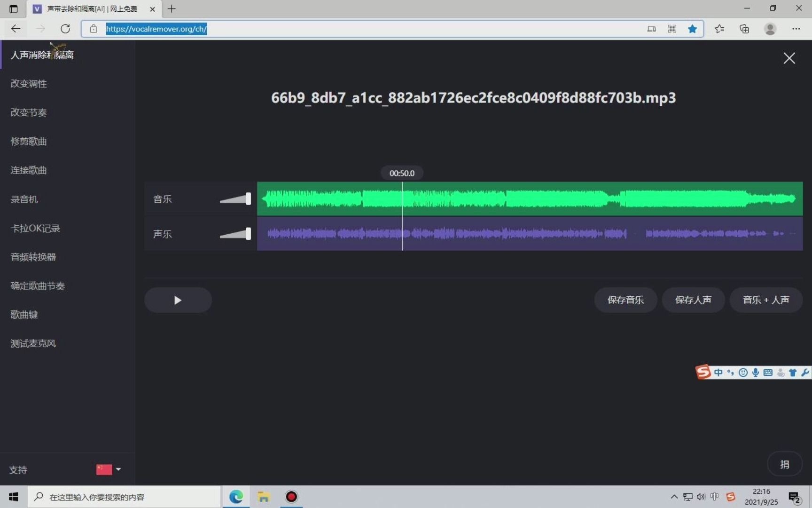Open Microsoft Edge from the taskbar
This screenshot has width=812, height=508.
pos(236,497)
